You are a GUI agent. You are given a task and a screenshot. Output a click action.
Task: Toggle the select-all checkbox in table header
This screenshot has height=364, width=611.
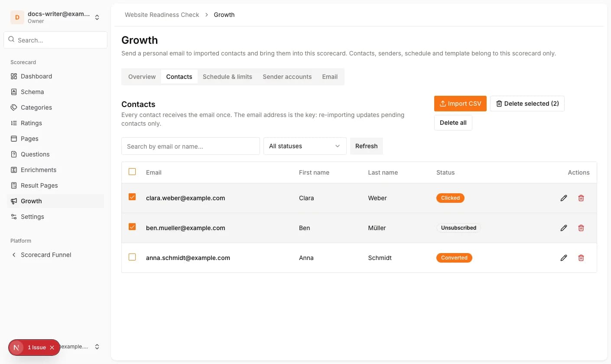click(x=132, y=172)
